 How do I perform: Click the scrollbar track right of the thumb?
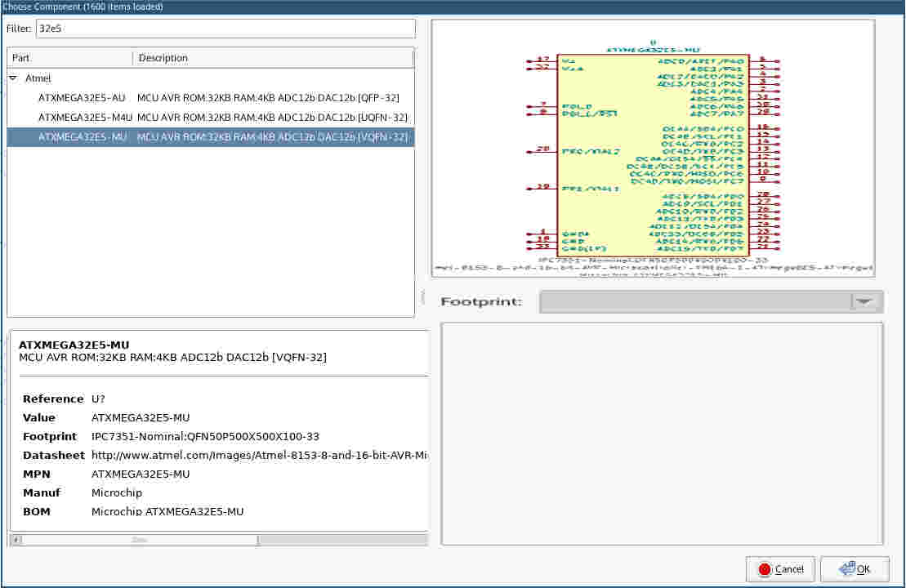(x=341, y=540)
